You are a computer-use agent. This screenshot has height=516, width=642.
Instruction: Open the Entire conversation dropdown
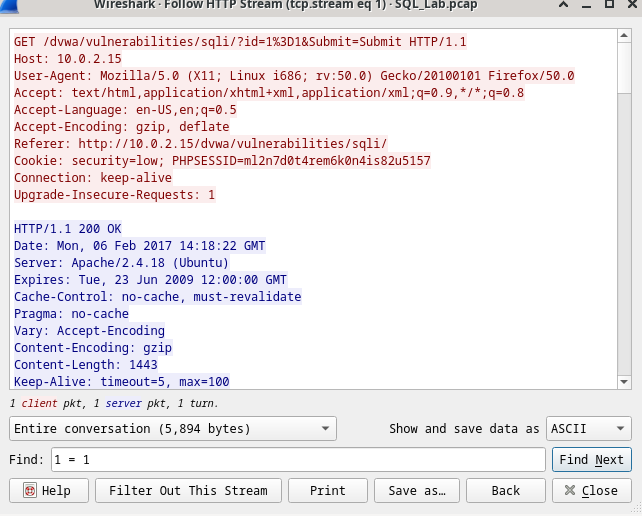(173, 428)
